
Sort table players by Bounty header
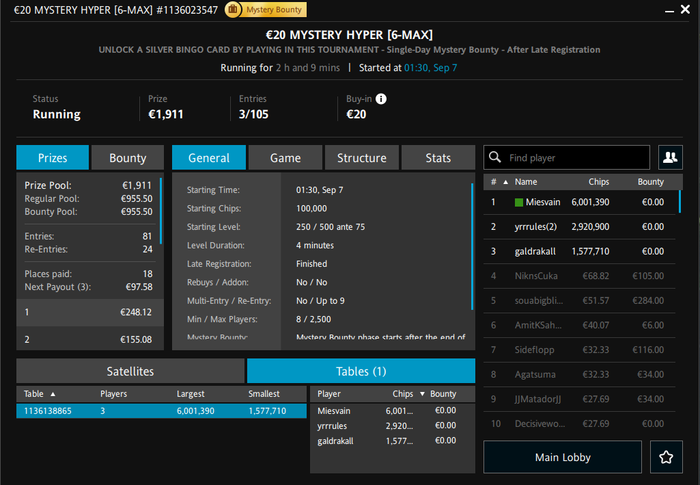point(443,394)
